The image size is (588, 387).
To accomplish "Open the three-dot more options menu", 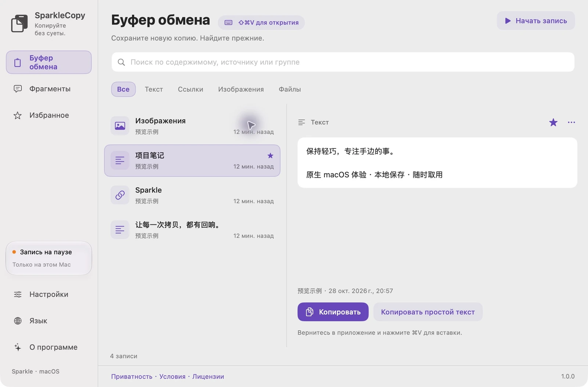I will coord(571,122).
